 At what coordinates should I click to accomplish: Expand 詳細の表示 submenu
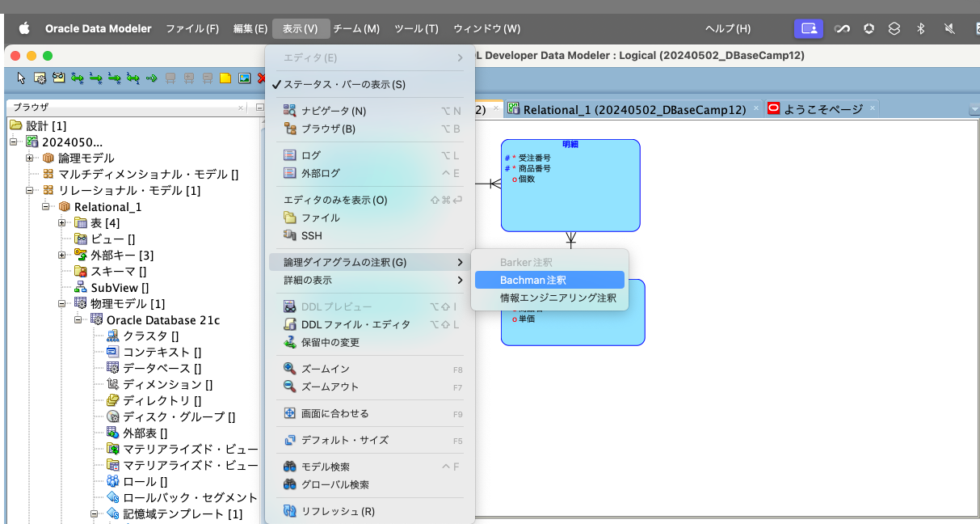(371, 280)
